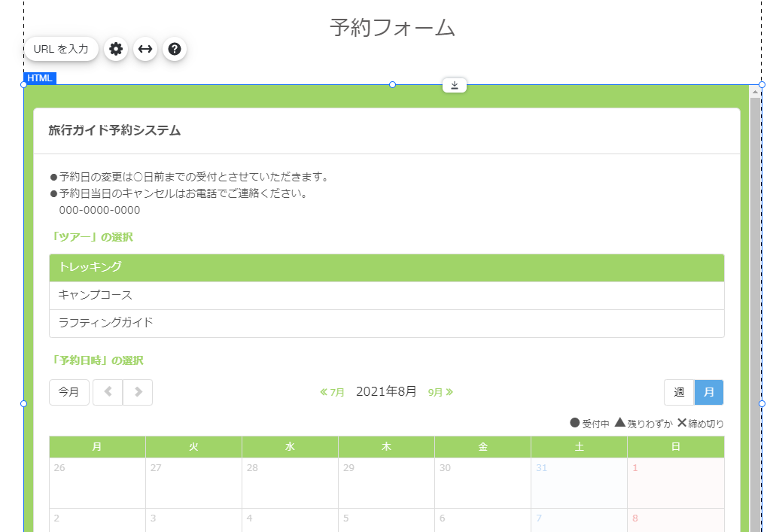This screenshot has width=779, height=532.
Task: Click the download arrow handle icon
Action: [x=455, y=85]
